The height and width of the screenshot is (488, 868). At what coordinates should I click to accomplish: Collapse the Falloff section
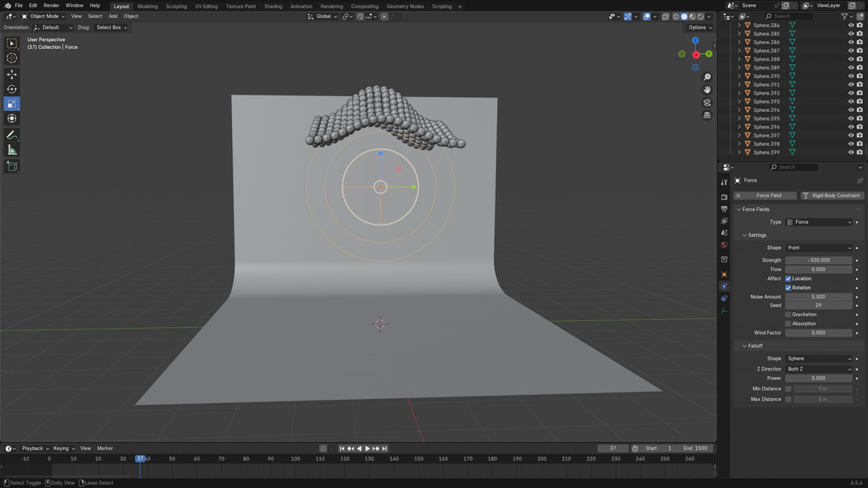(x=755, y=346)
